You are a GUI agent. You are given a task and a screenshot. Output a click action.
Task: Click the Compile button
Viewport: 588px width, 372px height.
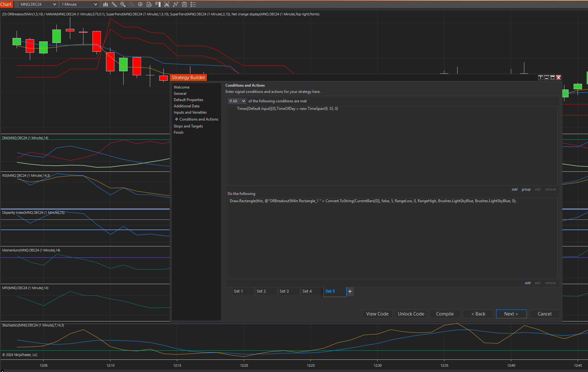[x=445, y=314]
